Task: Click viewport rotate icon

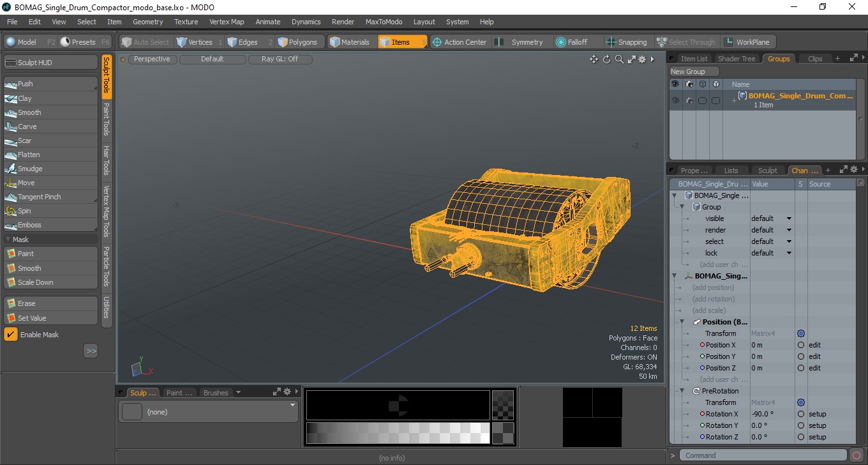Action: pyautogui.click(x=606, y=59)
